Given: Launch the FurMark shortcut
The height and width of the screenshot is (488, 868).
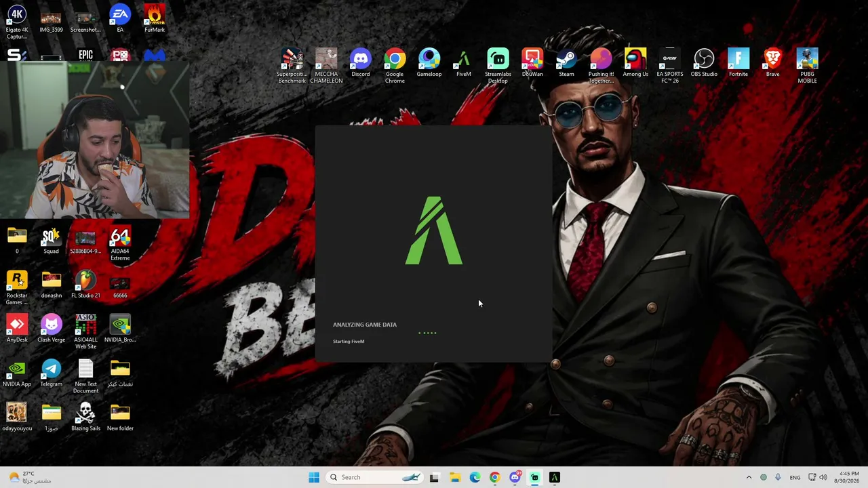Looking at the screenshot, I should coord(155,20).
